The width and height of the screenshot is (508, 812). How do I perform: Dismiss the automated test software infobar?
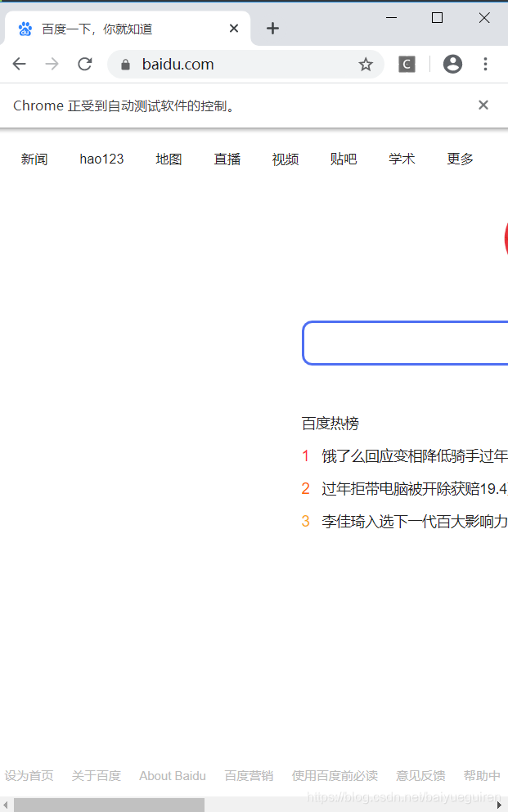[483, 105]
